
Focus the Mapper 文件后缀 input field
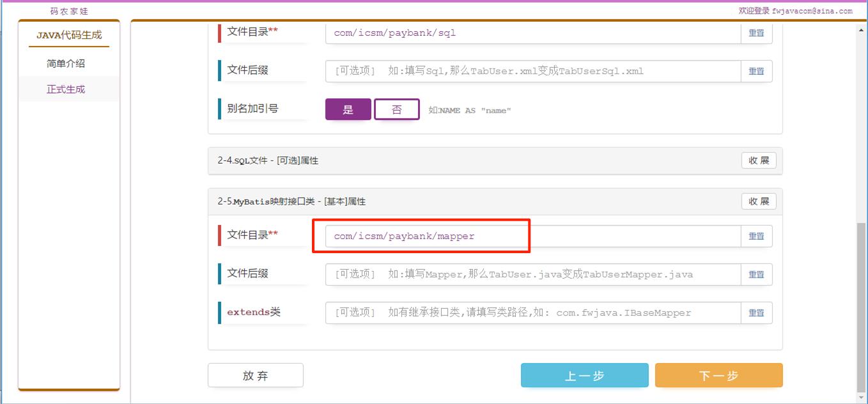[x=532, y=274]
